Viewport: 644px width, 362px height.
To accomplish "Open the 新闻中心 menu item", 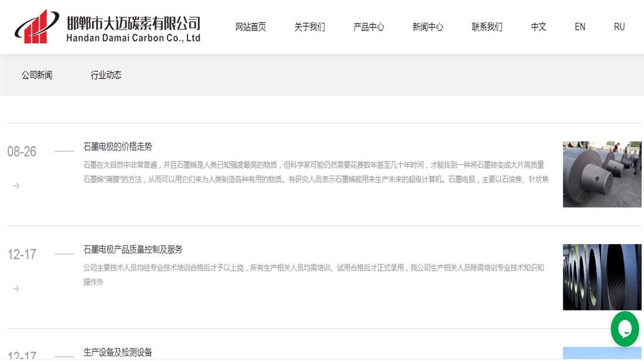I will point(428,27).
